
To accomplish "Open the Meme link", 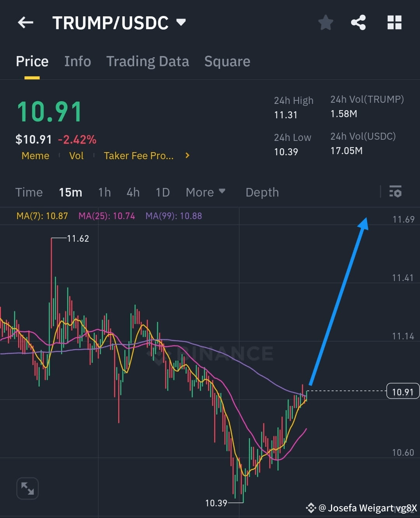I will click(35, 155).
